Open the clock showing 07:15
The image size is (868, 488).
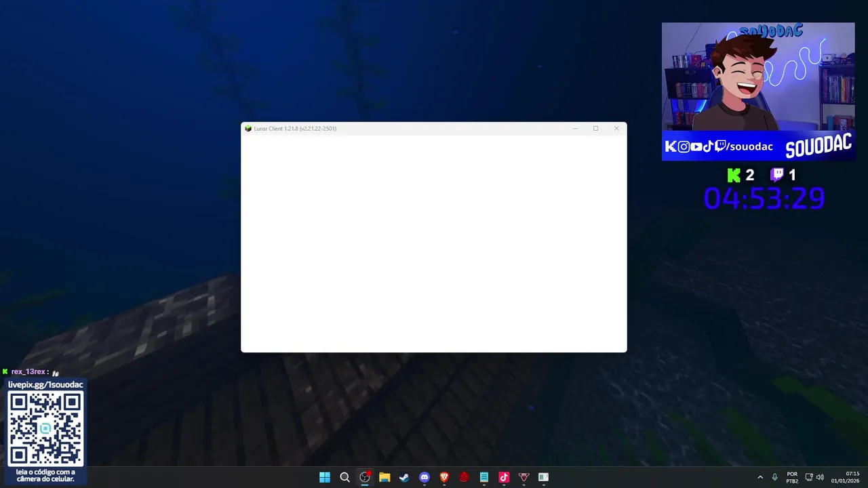(x=846, y=477)
